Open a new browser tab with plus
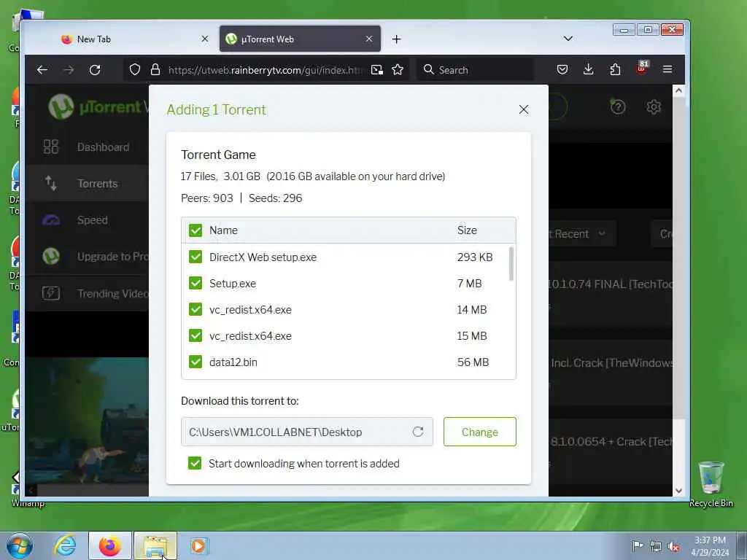 click(x=396, y=39)
